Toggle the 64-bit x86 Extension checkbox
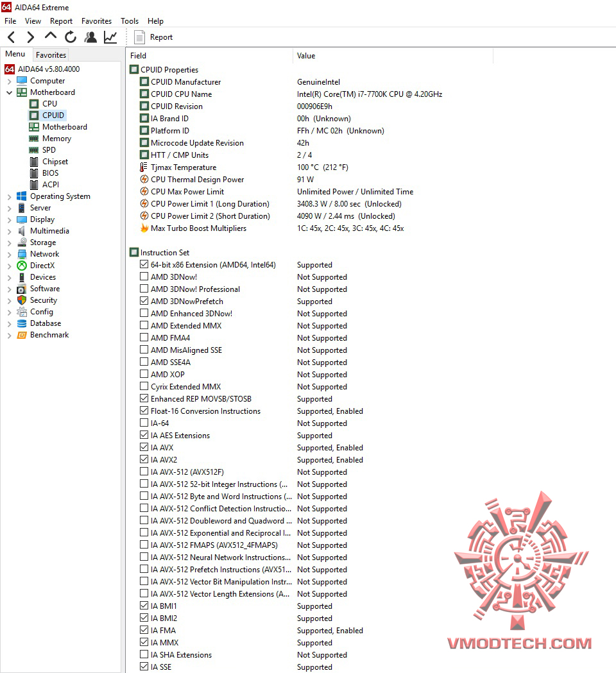 [x=144, y=264]
